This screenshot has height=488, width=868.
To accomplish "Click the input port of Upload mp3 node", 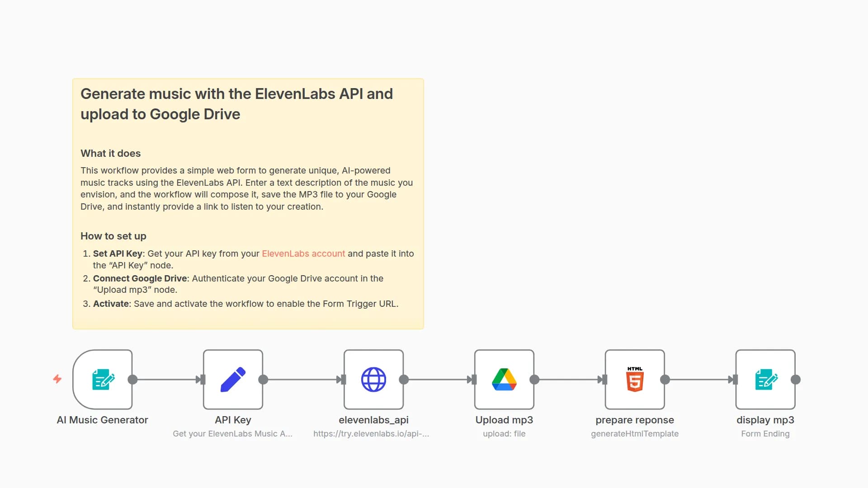I will tap(474, 380).
